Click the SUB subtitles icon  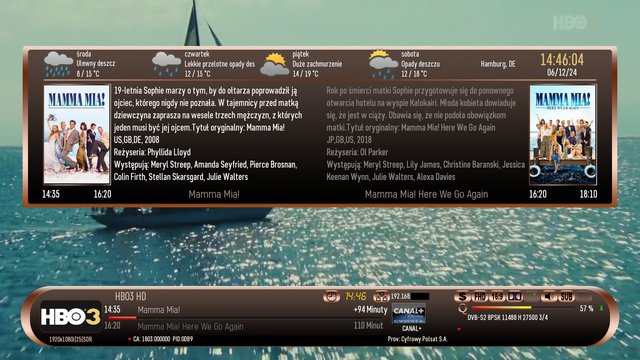pos(566,297)
